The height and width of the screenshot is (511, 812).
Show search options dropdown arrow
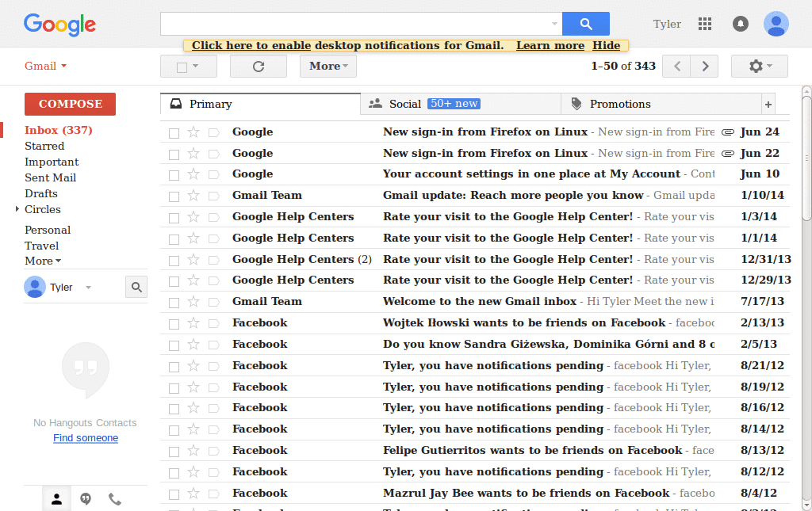(x=554, y=24)
